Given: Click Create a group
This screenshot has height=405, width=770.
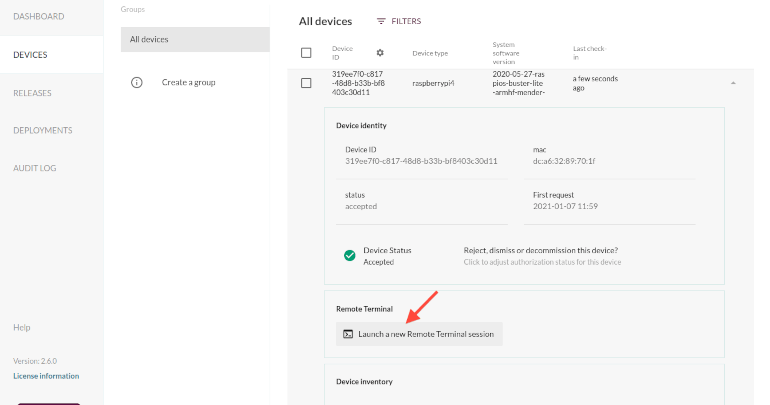Looking at the screenshot, I should pyautogui.click(x=188, y=82).
